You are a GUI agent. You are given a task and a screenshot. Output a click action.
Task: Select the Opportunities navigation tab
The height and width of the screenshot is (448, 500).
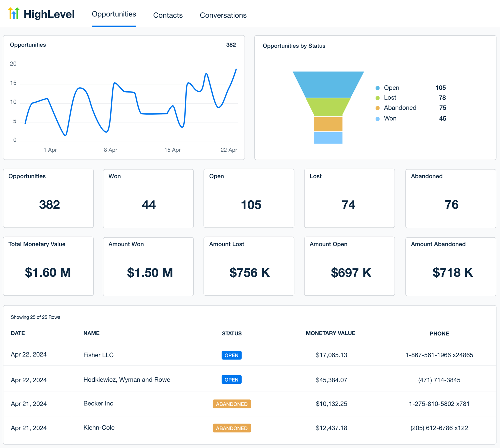[x=114, y=14]
